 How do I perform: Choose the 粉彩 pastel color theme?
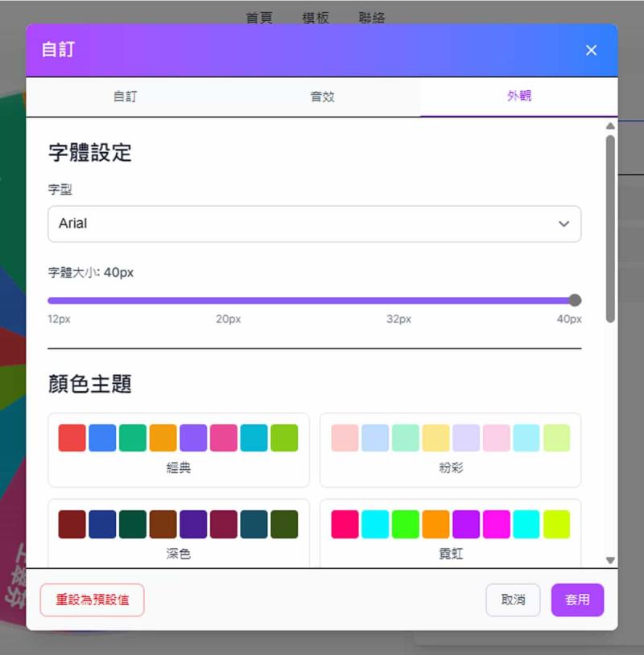pyautogui.click(x=451, y=468)
